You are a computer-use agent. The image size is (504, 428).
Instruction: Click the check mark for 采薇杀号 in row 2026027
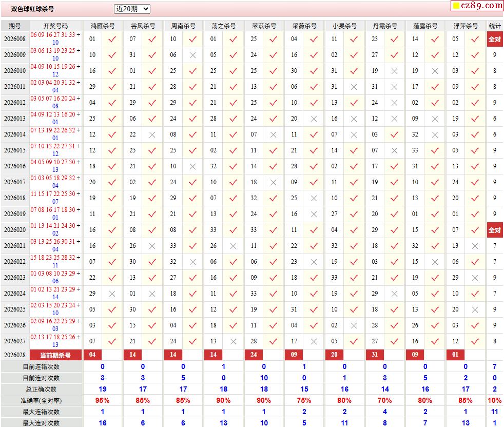point(314,341)
